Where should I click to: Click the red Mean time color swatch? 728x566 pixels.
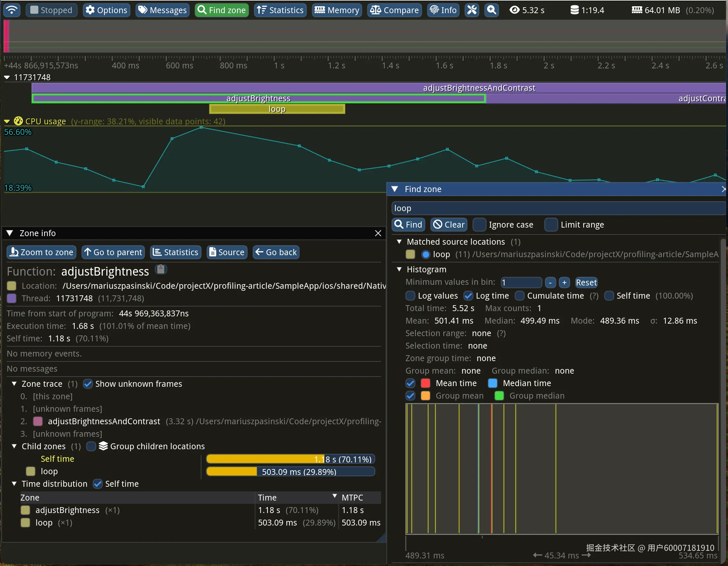(425, 383)
